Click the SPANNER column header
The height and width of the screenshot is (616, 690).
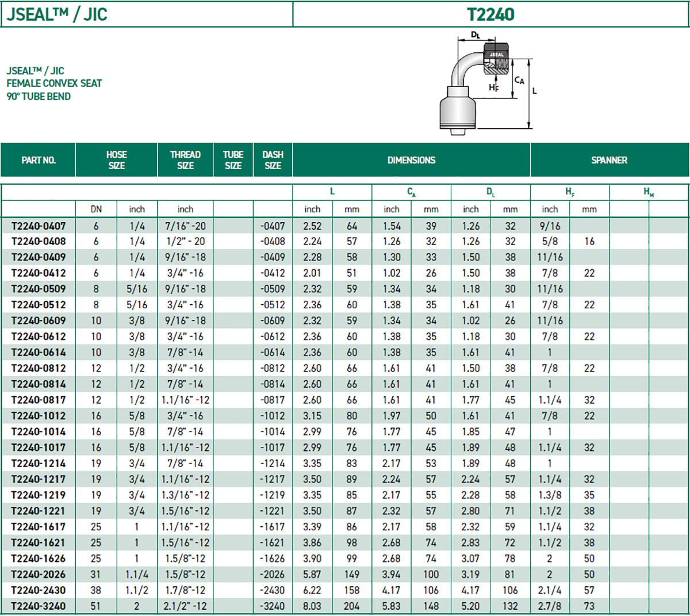pos(609,160)
